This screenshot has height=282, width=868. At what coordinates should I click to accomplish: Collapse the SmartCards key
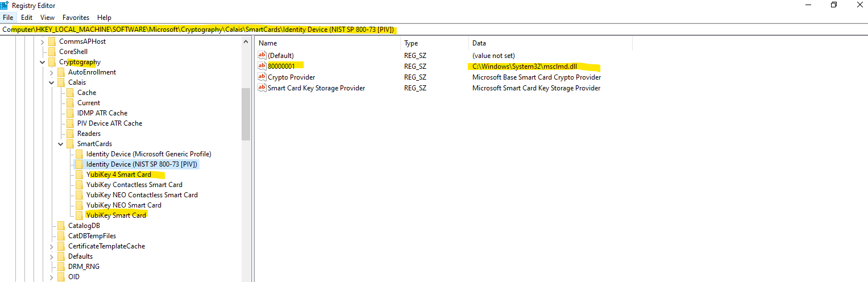tap(61, 144)
